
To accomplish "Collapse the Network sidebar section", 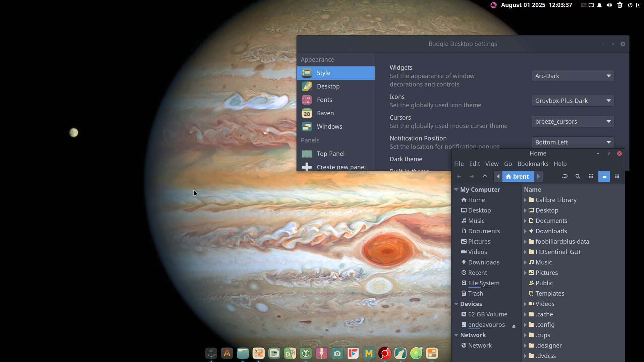I will 456,335.
